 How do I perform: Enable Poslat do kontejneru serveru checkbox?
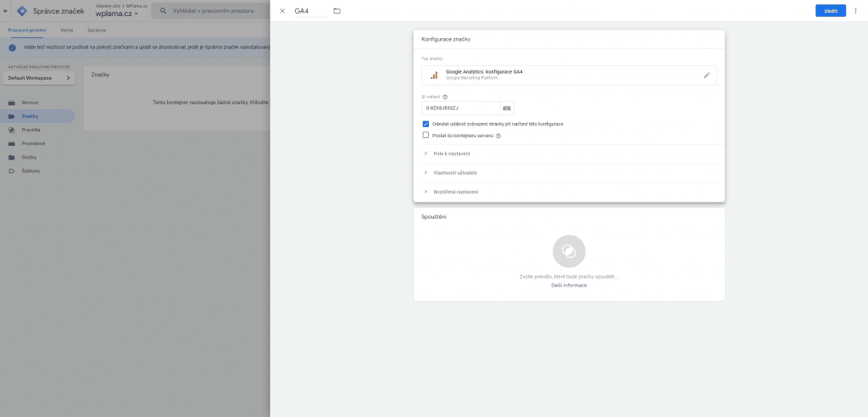pos(426,135)
